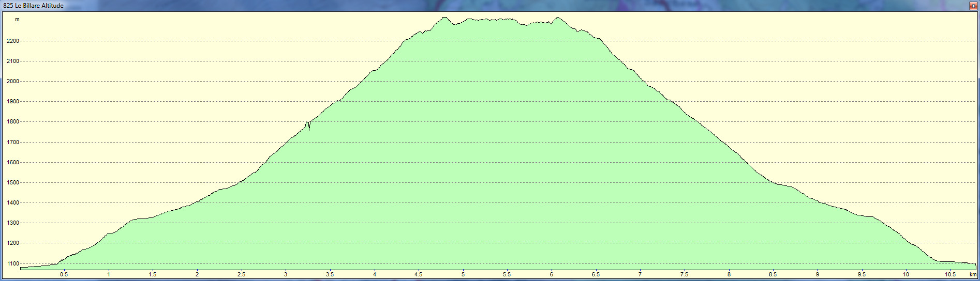Screen dimensions: 980x281
Task: Select the 1800 altitude axis label
Action: [13, 122]
